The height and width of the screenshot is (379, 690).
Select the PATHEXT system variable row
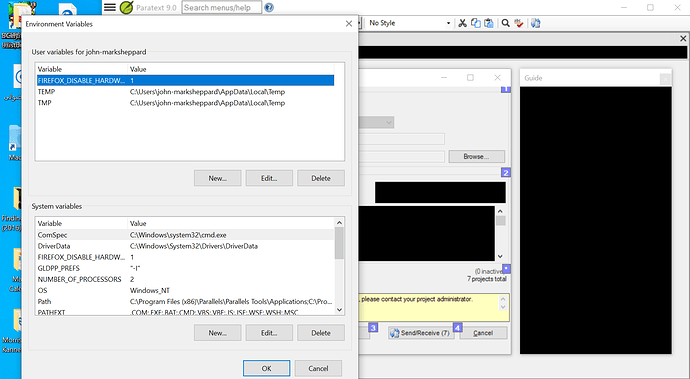coord(185,312)
